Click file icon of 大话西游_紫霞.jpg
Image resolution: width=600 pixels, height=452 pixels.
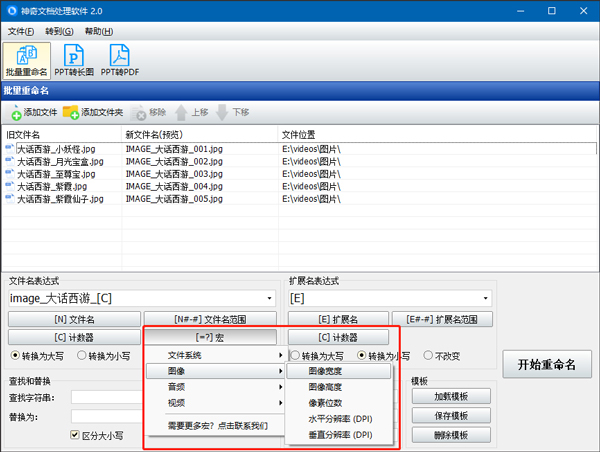coord(10,186)
